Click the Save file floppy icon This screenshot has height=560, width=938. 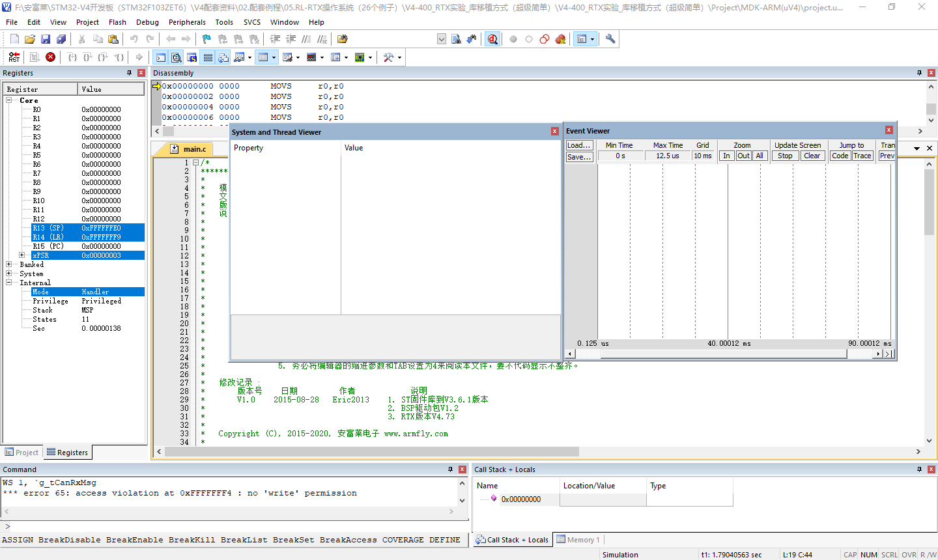tap(46, 39)
